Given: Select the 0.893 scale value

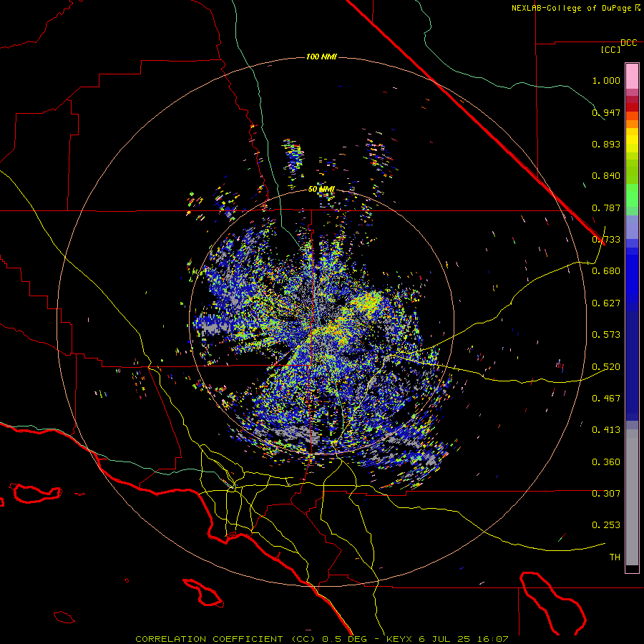Looking at the screenshot, I should pos(606,144).
